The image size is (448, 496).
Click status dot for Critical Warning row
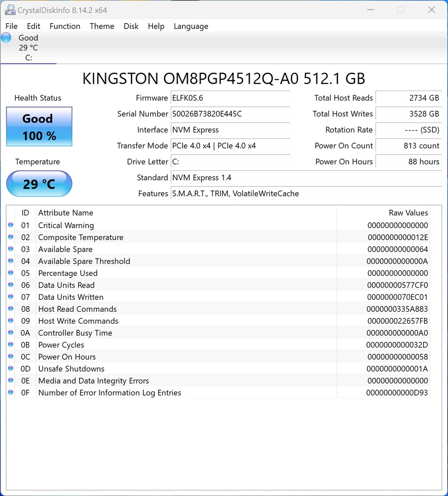pyautogui.click(x=11, y=225)
